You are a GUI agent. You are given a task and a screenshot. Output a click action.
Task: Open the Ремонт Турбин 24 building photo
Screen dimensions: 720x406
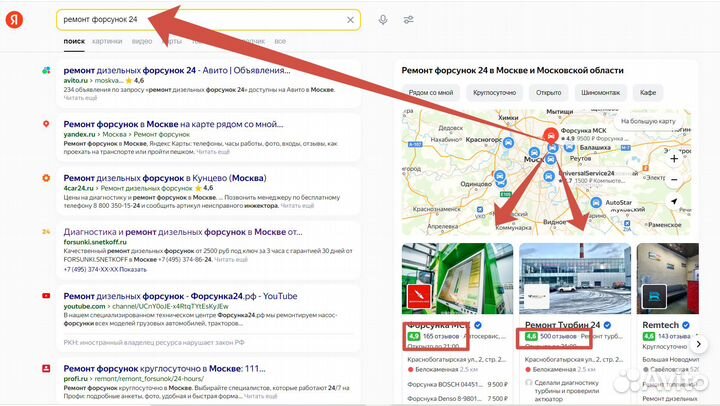point(575,278)
